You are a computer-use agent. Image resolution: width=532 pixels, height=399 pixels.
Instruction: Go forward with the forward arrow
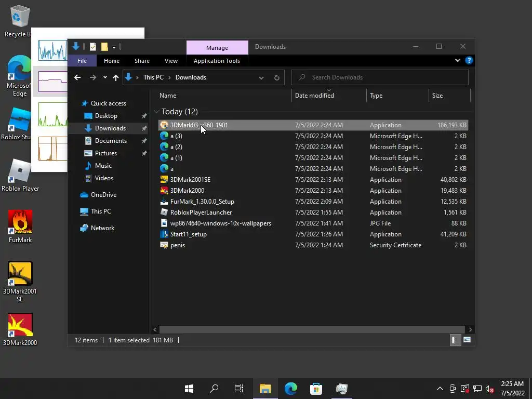coord(92,78)
